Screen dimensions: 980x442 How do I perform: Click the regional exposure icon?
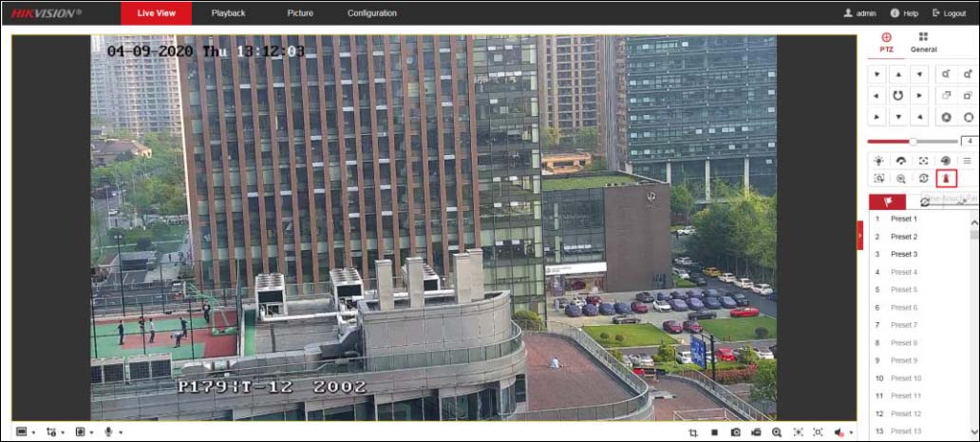798,432
